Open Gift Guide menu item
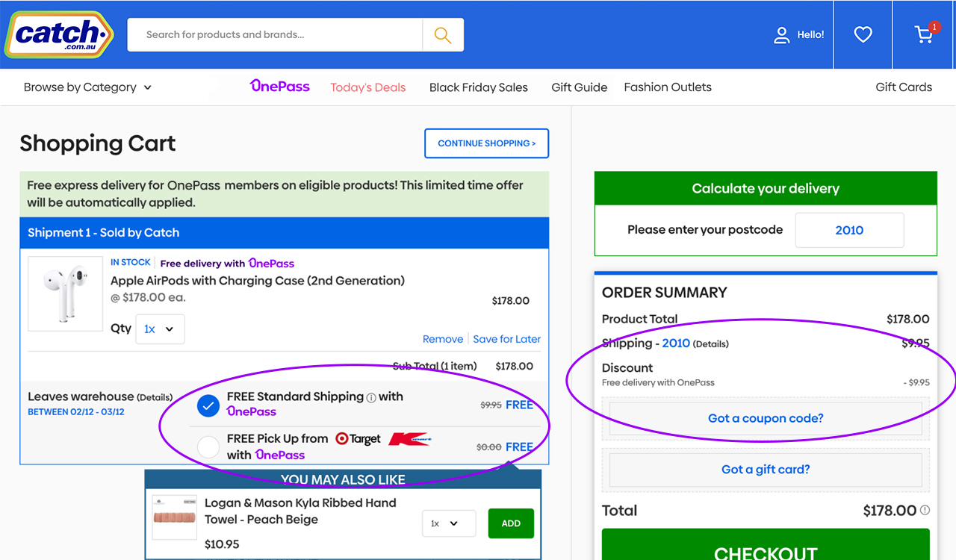The image size is (956, 560). [580, 87]
